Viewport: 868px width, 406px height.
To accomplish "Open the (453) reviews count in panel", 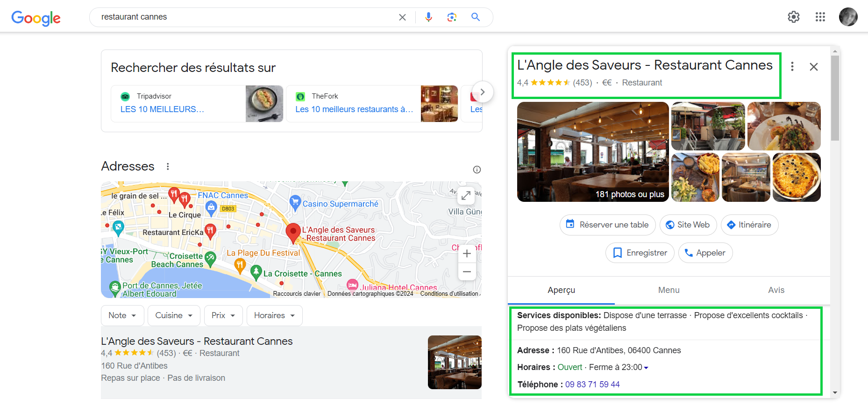I will pos(582,83).
